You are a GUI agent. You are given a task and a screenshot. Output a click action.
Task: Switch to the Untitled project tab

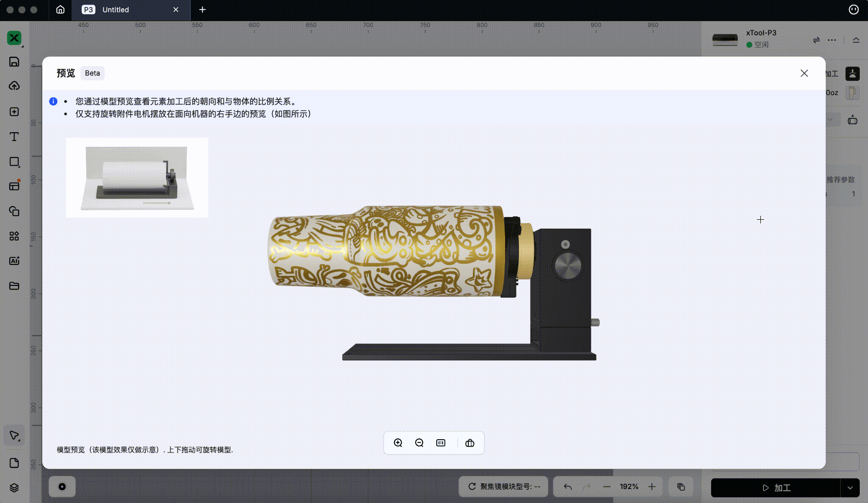point(116,10)
